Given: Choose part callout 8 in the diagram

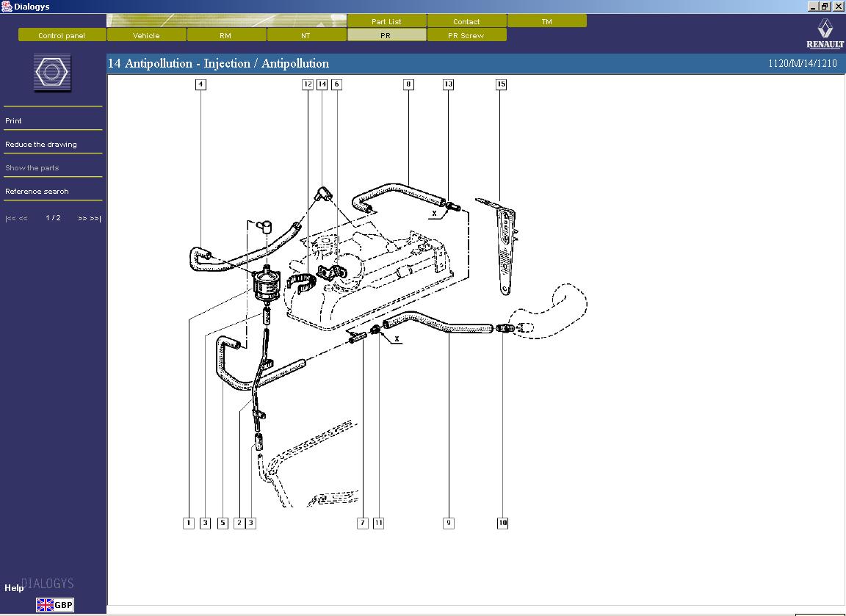Looking at the screenshot, I should coord(408,84).
